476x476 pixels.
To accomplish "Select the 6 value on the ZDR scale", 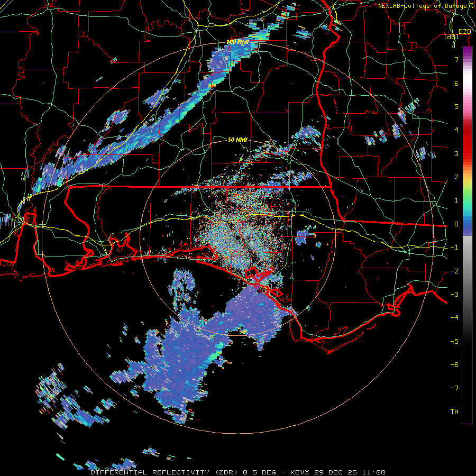I will 456,83.
